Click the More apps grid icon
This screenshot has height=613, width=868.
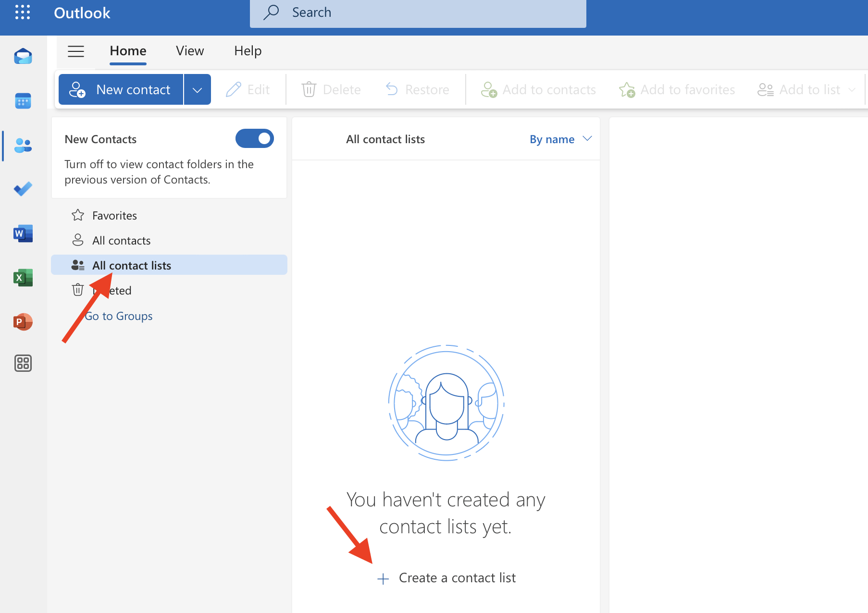[x=23, y=364]
